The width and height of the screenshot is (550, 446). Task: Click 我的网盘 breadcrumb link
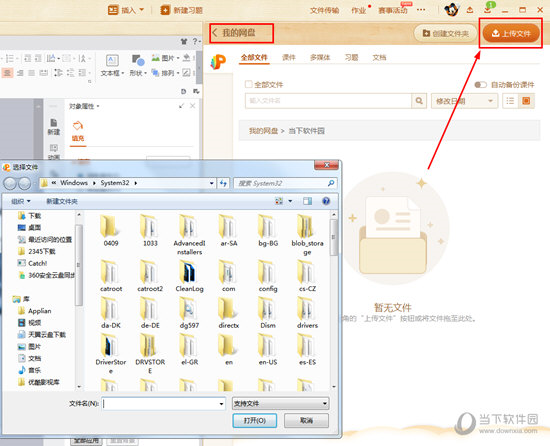263,131
